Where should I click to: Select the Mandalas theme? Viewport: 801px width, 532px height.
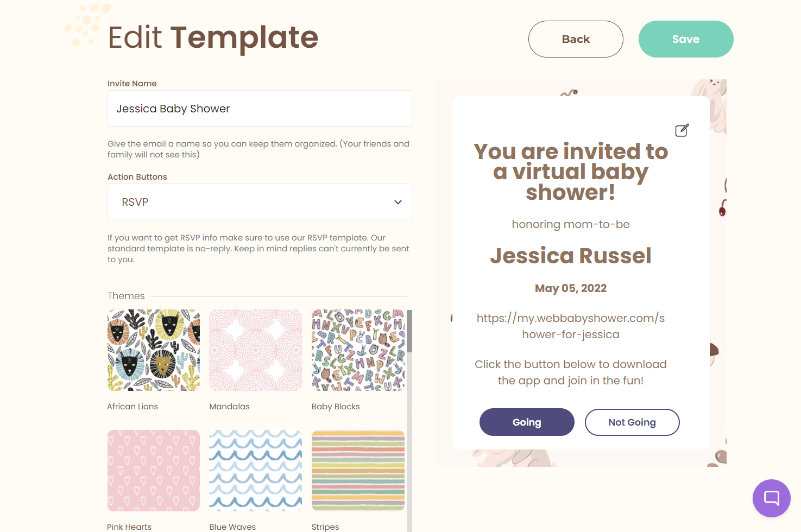[255, 350]
